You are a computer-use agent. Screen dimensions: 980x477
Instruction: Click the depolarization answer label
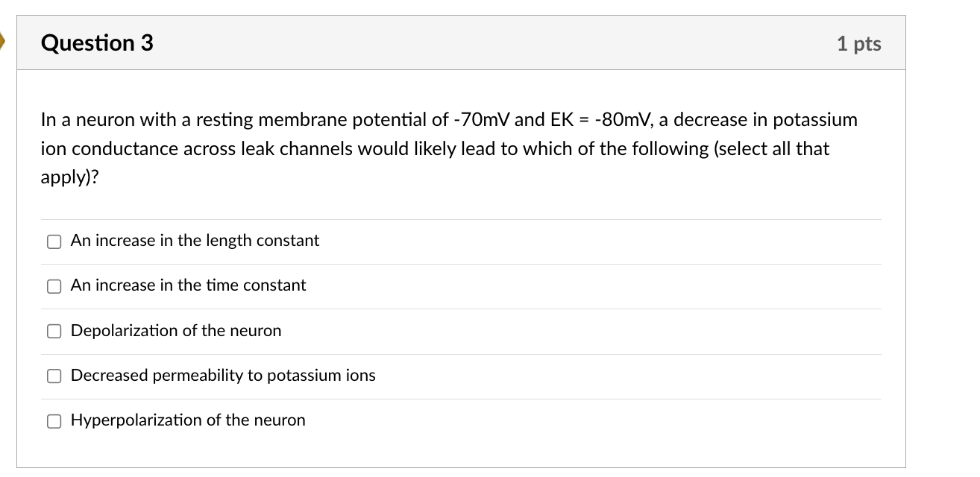tap(175, 330)
